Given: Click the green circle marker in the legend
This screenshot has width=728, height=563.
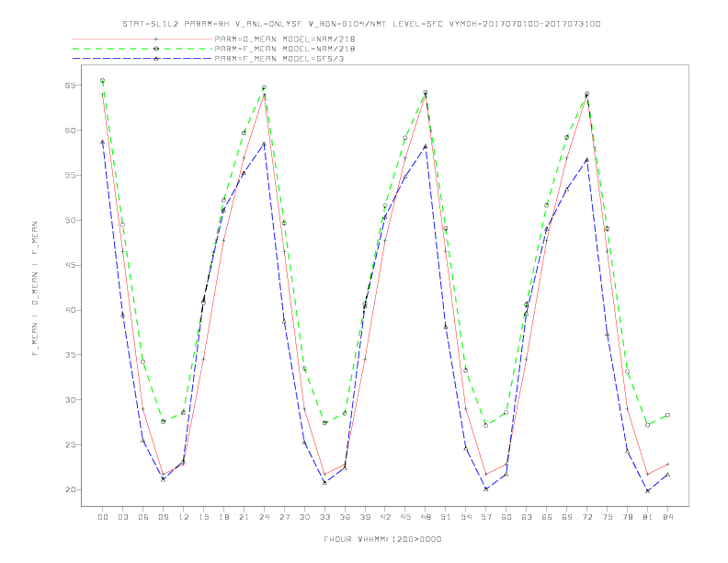Looking at the screenshot, I should tap(156, 49).
